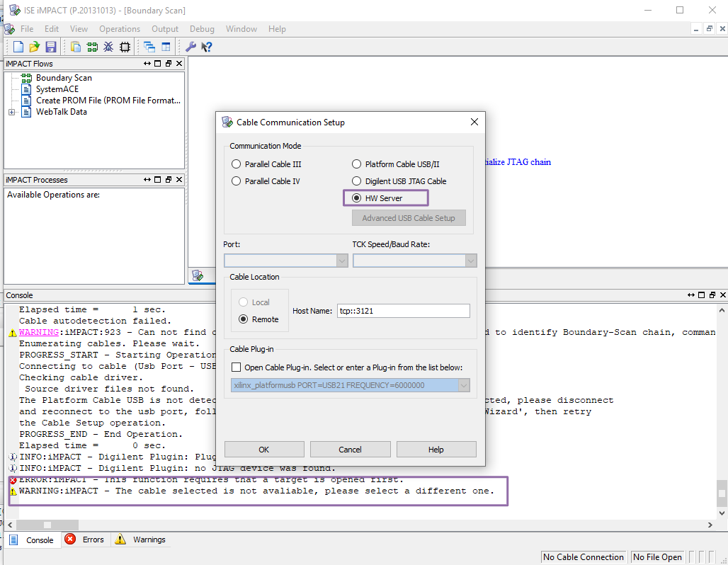Click the Open Project folder icon

[34, 47]
